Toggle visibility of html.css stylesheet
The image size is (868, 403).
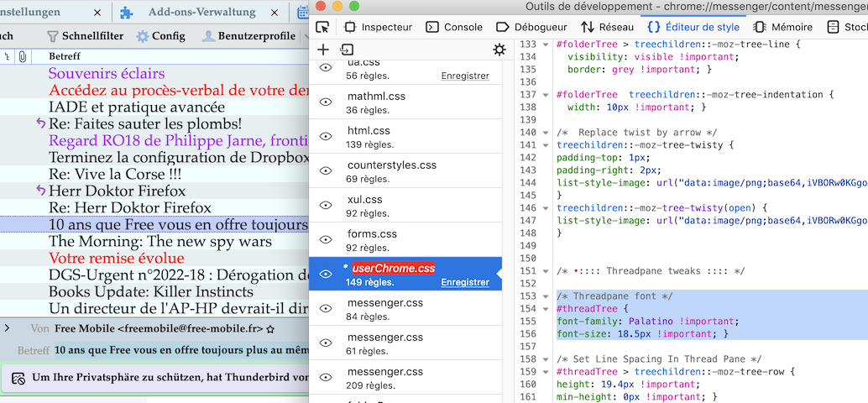[x=326, y=136]
